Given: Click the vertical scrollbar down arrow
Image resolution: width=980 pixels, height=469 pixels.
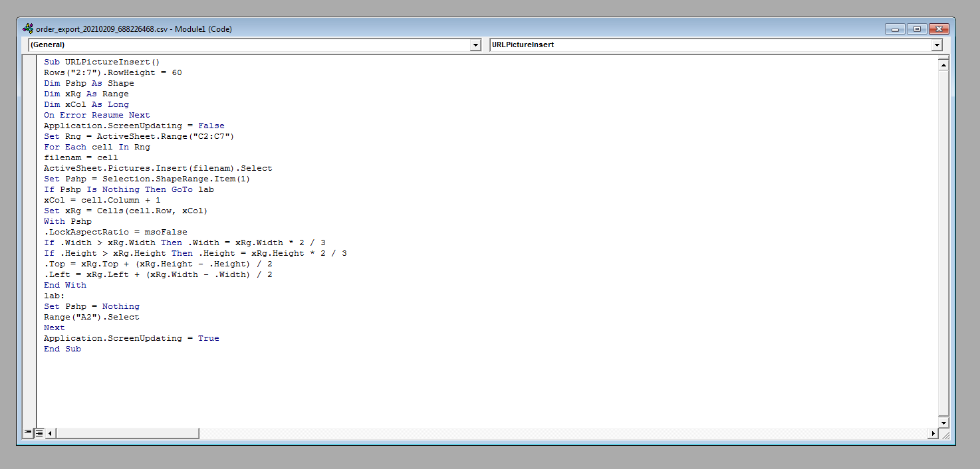Looking at the screenshot, I should [x=943, y=422].
